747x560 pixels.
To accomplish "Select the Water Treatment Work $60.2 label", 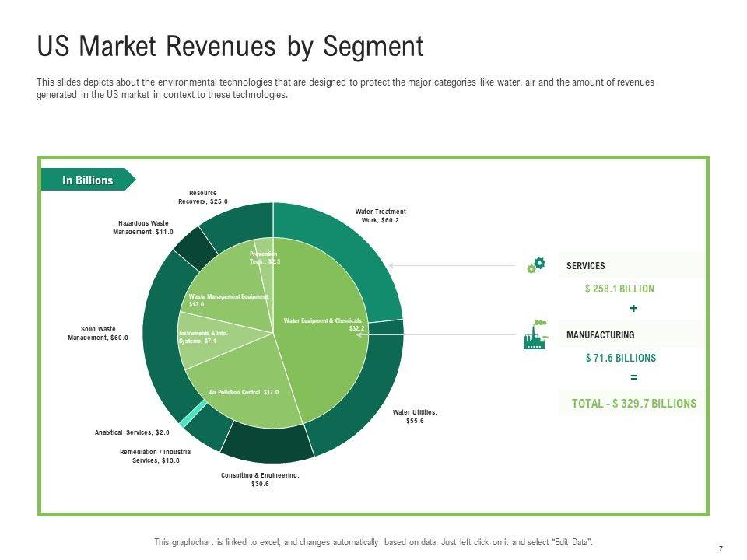I will [381, 215].
